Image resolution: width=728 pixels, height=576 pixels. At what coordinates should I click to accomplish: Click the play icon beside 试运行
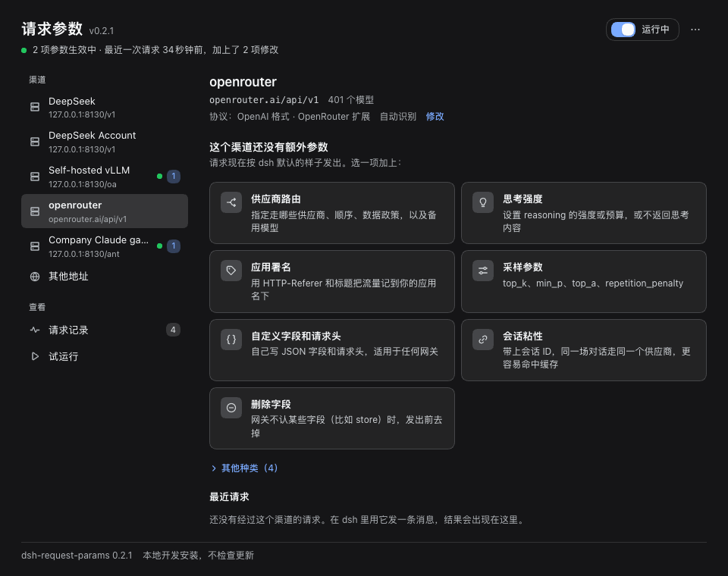coord(35,356)
